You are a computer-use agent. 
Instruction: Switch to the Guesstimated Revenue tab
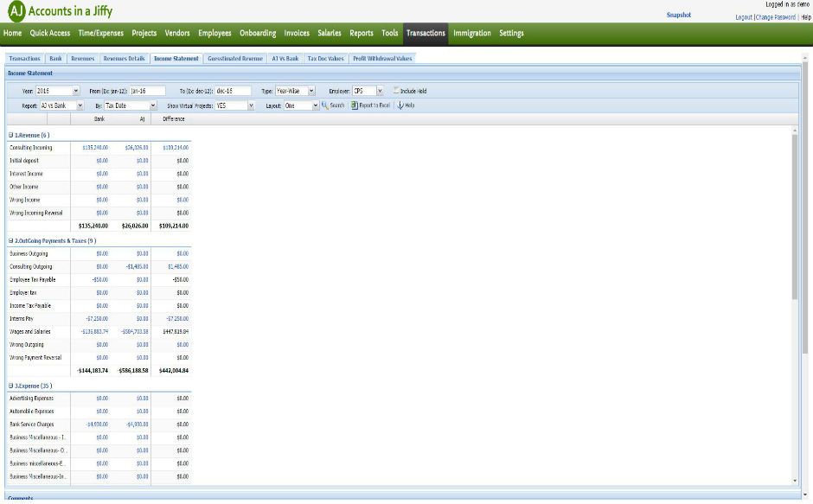click(235, 59)
